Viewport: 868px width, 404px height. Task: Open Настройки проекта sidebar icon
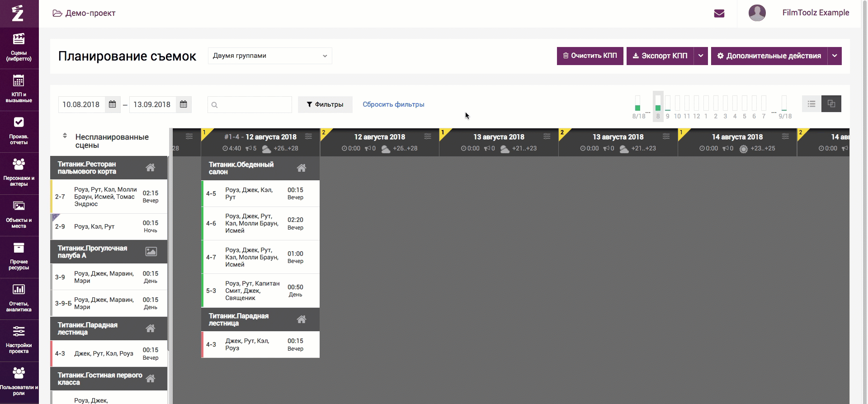[x=19, y=331]
